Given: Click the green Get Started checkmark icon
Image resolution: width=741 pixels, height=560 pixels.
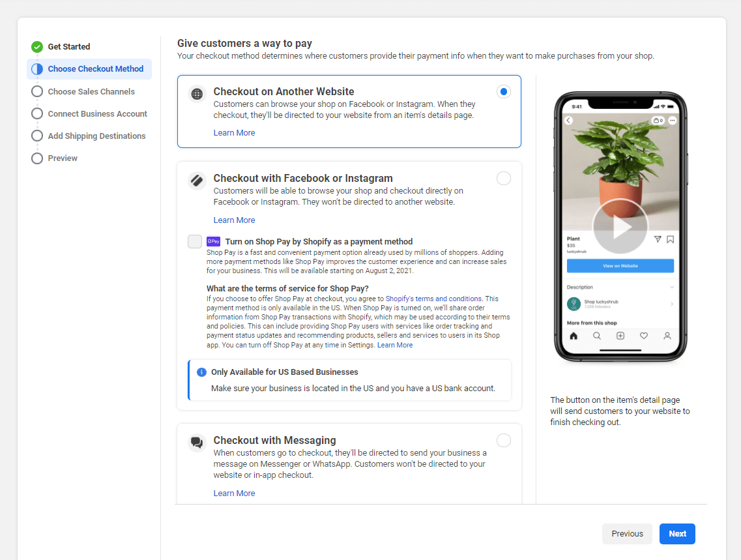Looking at the screenshot, I should [x=37, y=47].
